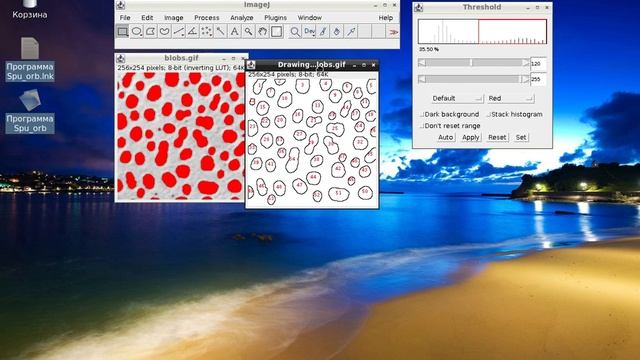The height and width of the screenshot is (360, 640).
Task: Click the Apply threshold button
Action: pyautogui.click(x=471, y=138)
